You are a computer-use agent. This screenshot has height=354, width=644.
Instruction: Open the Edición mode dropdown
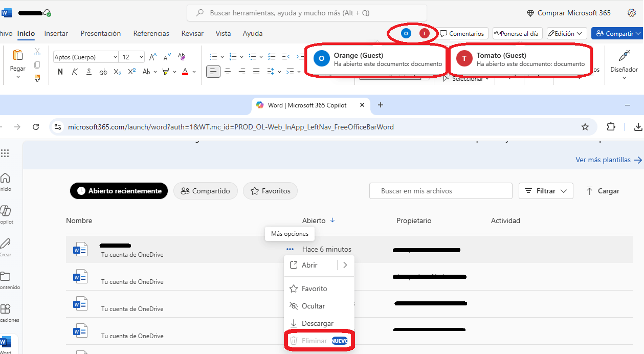coord(567,33)
